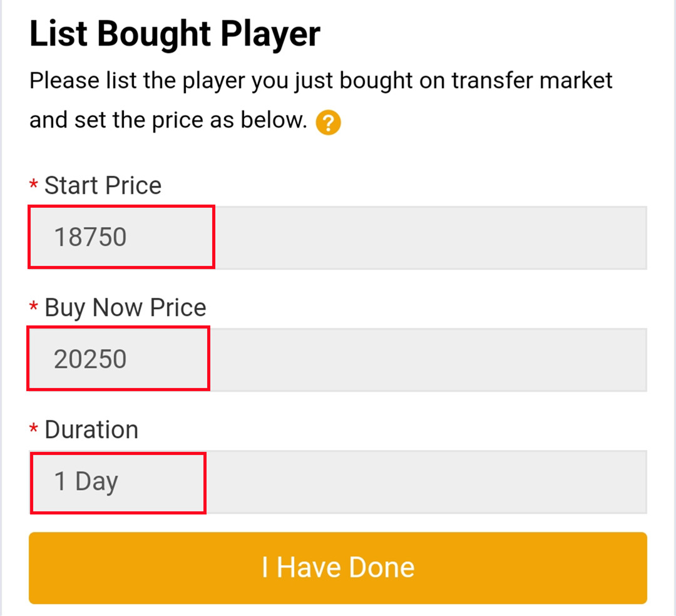Screen dimensions: 676x616
Task: Click the red asterisk beside Start Price
Action: 34,186
